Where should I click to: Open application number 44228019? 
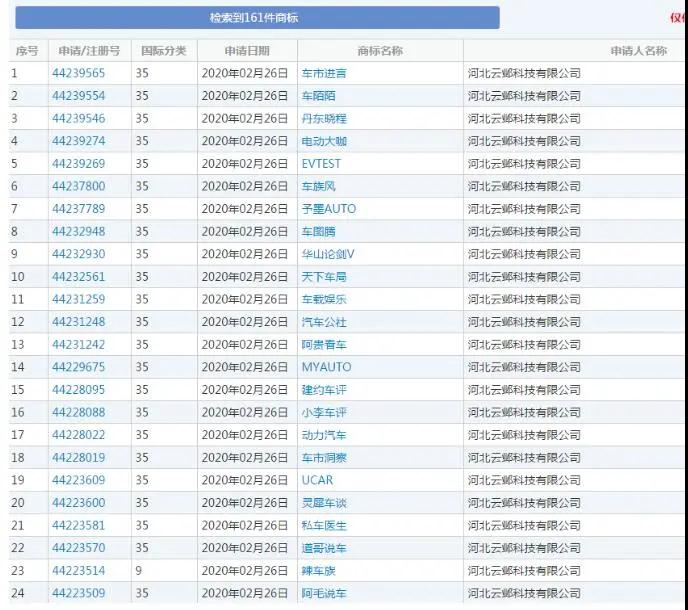tap(79, 458)
